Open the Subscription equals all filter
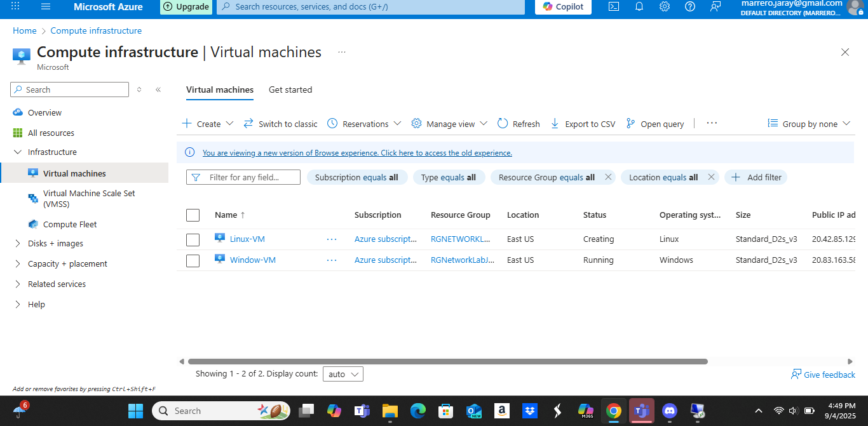 click(x=356, y=177)
